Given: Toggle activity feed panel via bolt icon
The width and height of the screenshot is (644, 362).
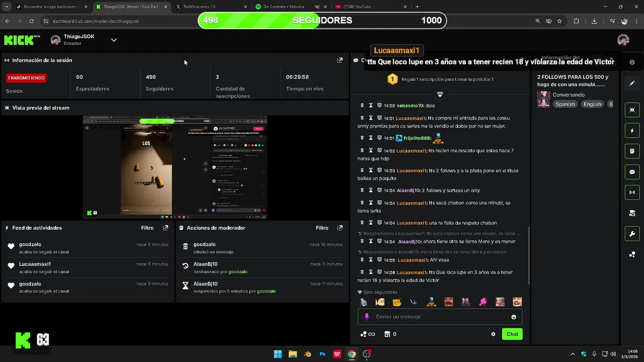Looking at the screenshot, I should (632, 131).
